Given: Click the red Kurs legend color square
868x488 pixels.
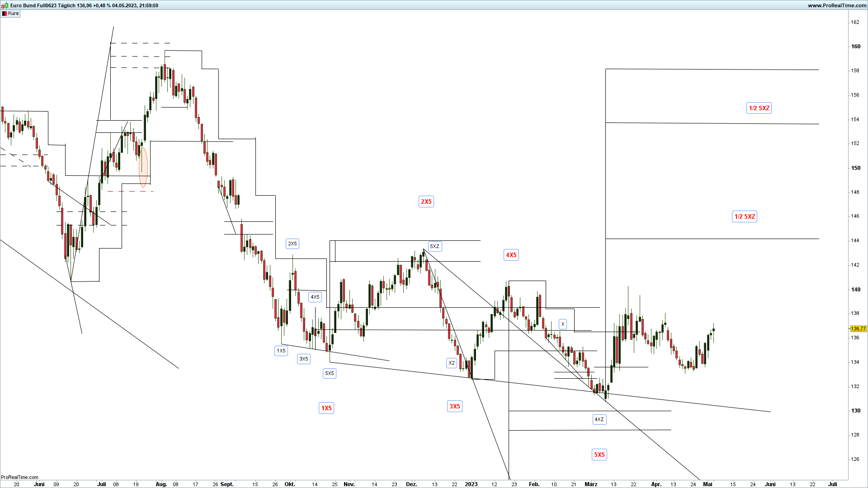Looking at the screenshot, I should [5, 14].
